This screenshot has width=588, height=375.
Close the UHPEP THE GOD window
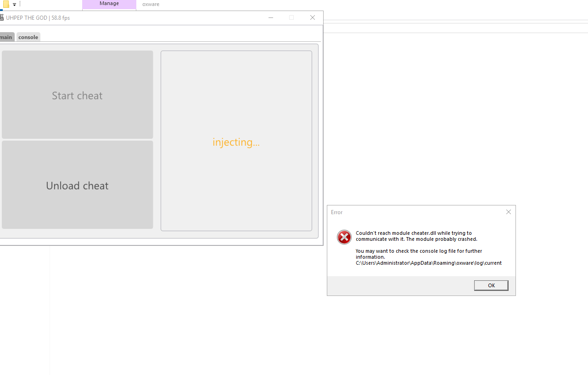click(313, 17)
